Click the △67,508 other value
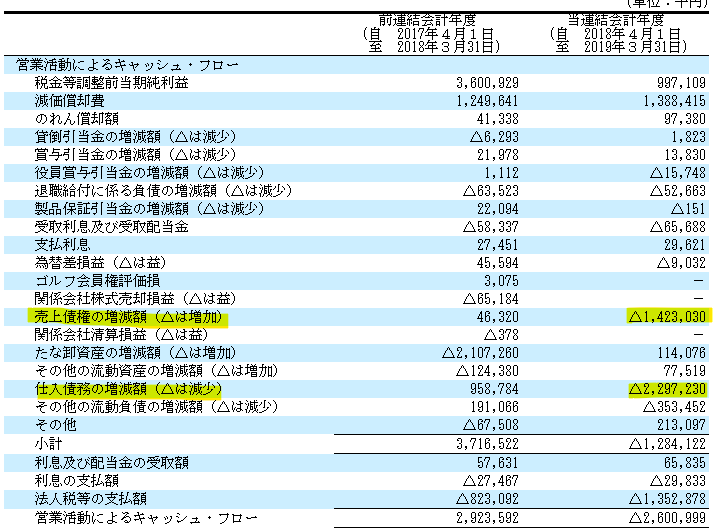The height and width of the screenshot is (528, 716). tap(491, 425)
